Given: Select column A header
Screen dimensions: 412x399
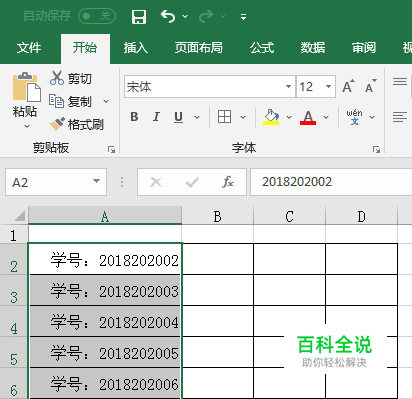Looking at the screenshot, I should point(105,215).
